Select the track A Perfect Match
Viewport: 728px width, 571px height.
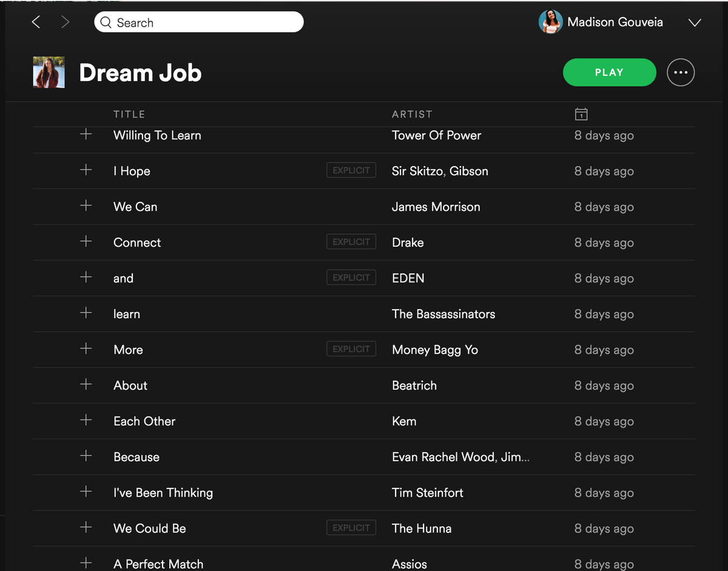pos(158,564)
